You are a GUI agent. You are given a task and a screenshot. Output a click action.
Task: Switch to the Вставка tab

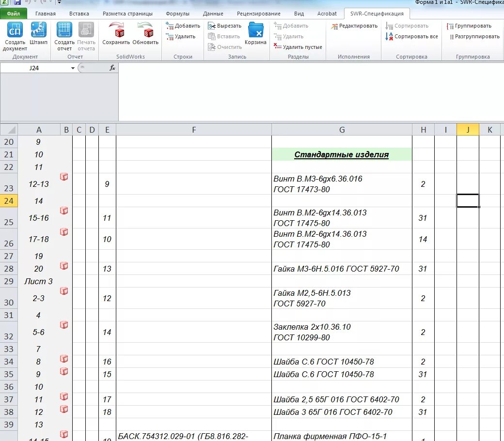79,14
